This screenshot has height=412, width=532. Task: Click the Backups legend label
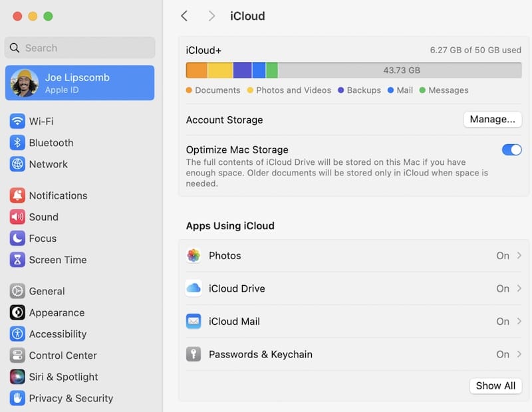[x=364, y=90]
